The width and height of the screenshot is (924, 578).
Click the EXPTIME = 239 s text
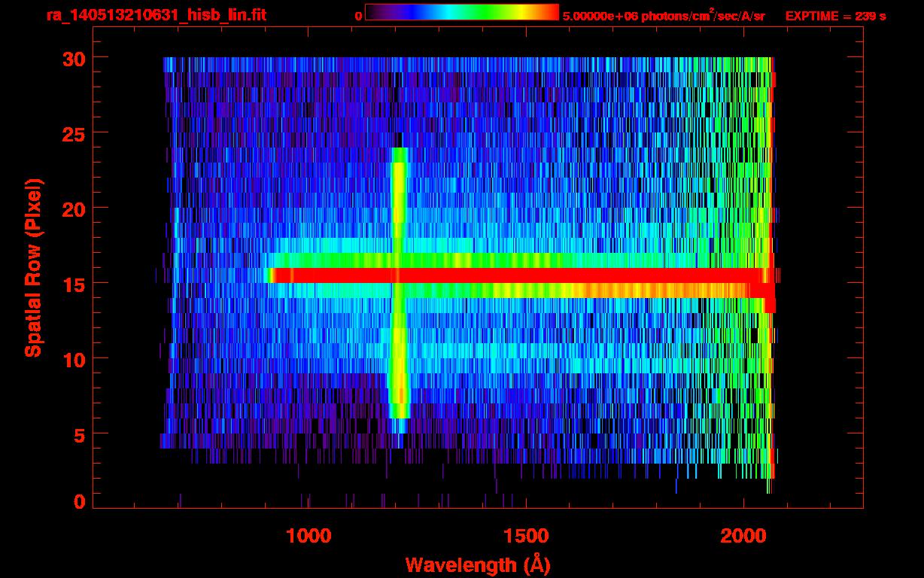tap(835, 16)
